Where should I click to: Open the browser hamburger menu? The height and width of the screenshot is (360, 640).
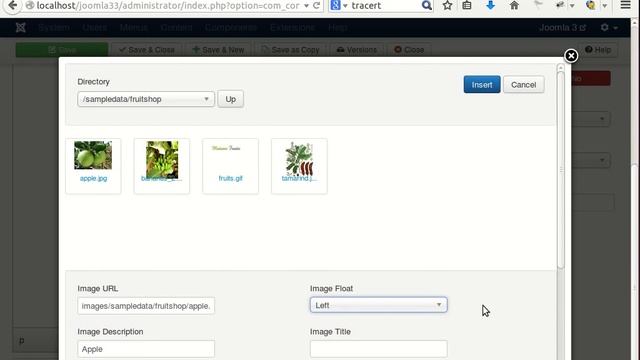(x=625, y=5)
